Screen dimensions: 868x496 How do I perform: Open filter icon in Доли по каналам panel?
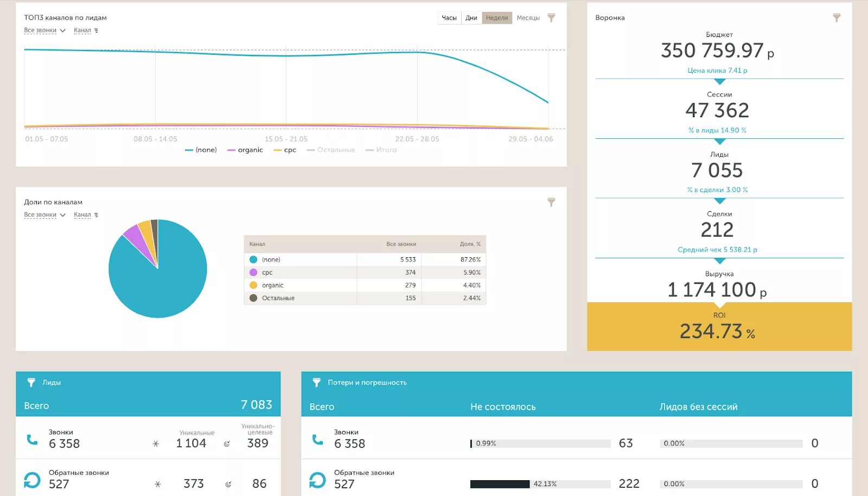coord(551,202)
